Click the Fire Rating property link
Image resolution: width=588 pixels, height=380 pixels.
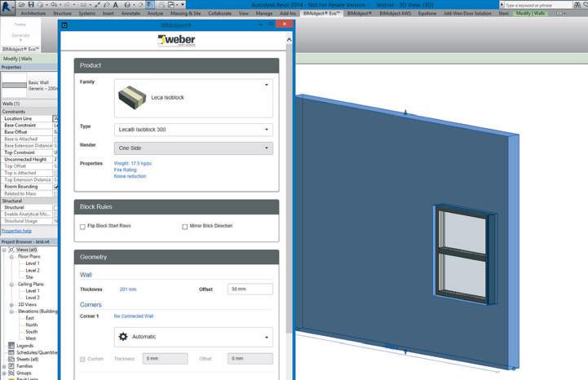[126, 170]
